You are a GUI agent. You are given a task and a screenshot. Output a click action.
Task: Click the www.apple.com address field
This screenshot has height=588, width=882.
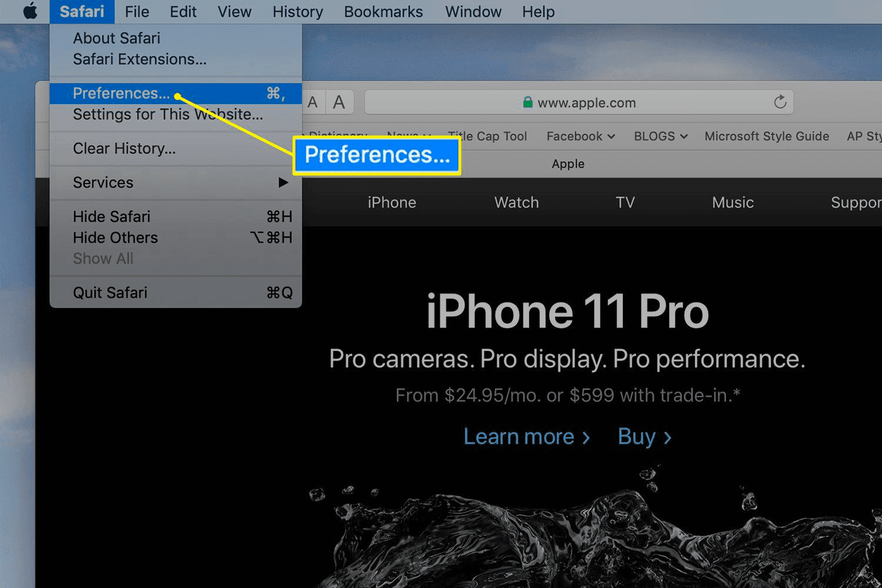click(x=579, y=102)
